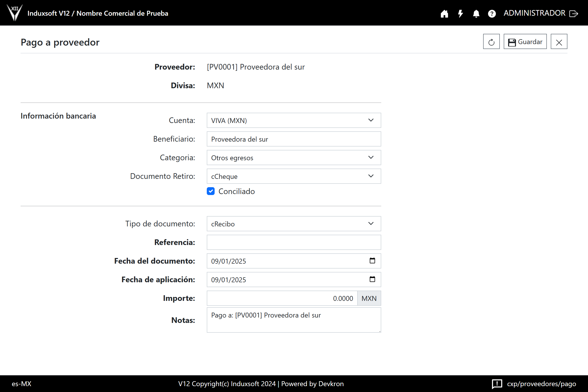Image resolution: width=588 pixels, height=392 pixels.
Task: Click the ADMINISTRADOR user label
Action: 534,13
